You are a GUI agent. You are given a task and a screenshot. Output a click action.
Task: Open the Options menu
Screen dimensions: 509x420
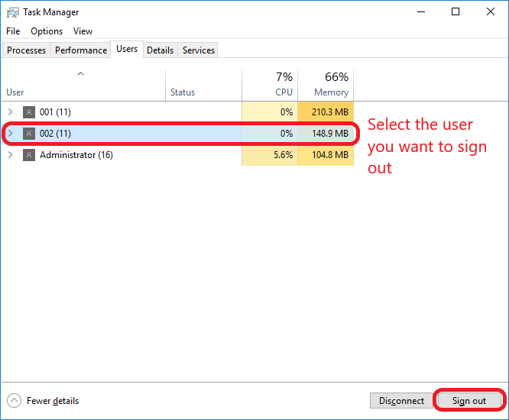point(47,31)
